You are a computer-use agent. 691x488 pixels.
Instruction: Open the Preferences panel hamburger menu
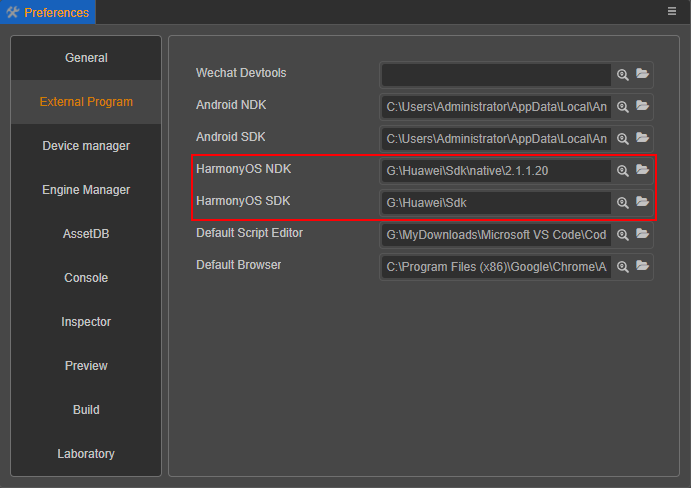pyautogui.click(x=672, y=11)
